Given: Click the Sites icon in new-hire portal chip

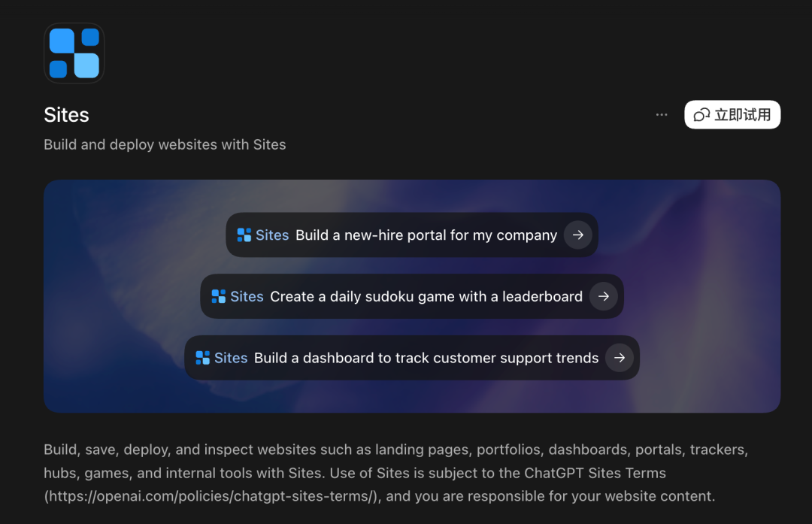Looking at the screenshot, I should pyautogui.click(x=244, y=235).
